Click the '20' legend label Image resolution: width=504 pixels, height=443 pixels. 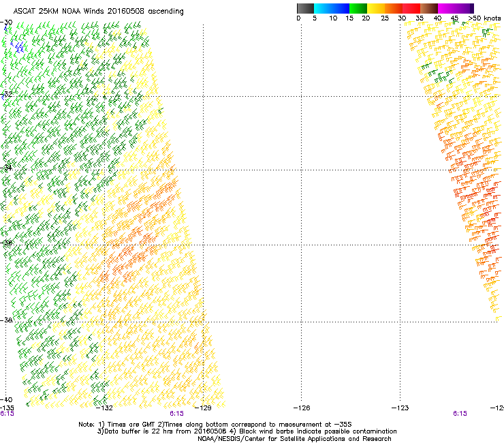pos(366,18)
